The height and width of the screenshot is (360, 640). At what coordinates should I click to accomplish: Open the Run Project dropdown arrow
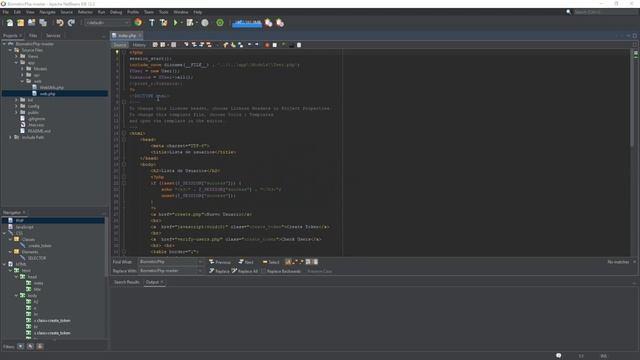182,23
